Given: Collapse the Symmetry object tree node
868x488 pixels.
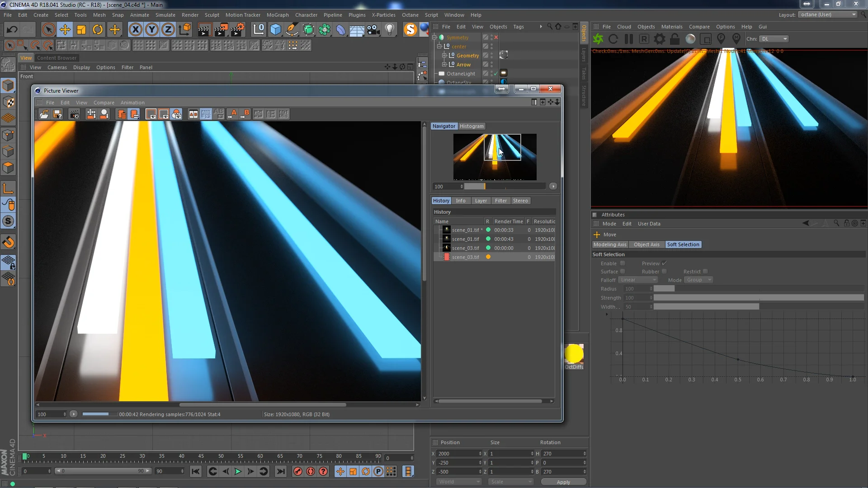Looking at the screenshot, I should pos(435,38).
